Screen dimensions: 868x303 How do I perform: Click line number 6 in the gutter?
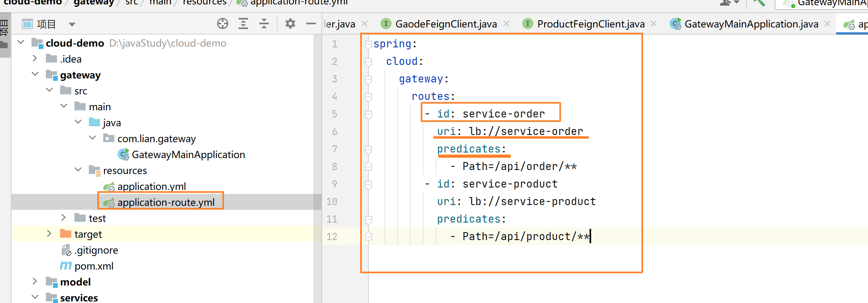[x=335, y=131]
